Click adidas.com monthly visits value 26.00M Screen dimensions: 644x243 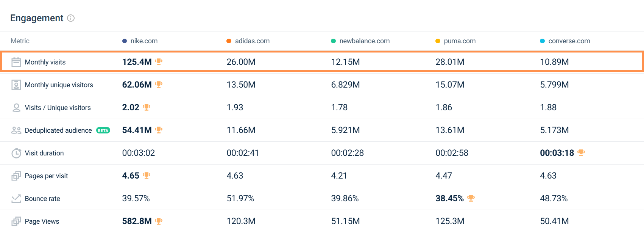click(x=241, y=62)
